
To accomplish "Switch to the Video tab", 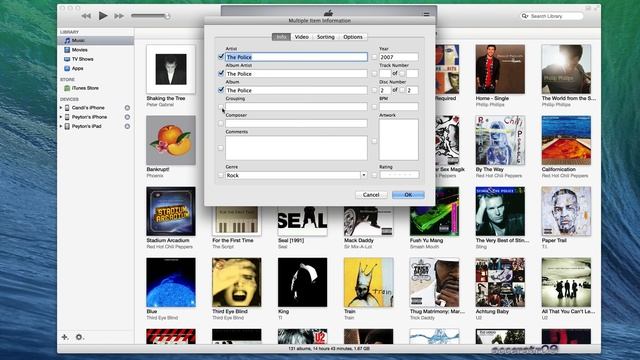I will coord(302,37).
